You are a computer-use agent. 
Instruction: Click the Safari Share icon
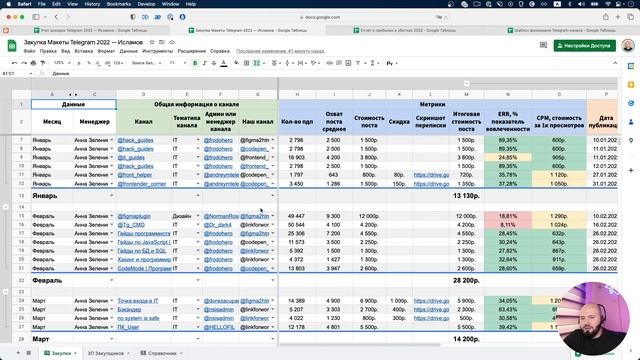click(x=606, y=17)
